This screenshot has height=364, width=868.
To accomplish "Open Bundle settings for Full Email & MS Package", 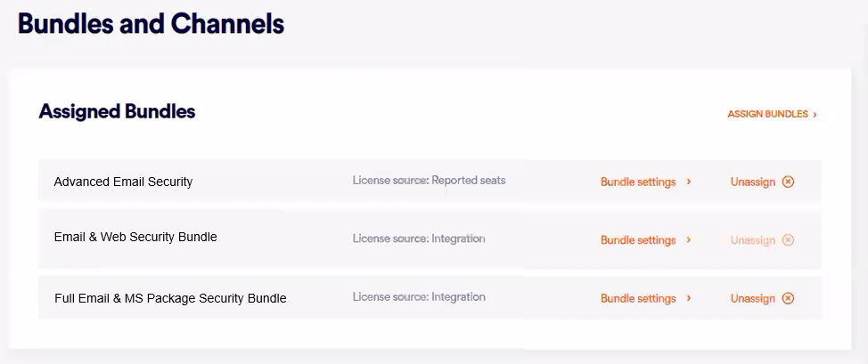I will [638, 299].
